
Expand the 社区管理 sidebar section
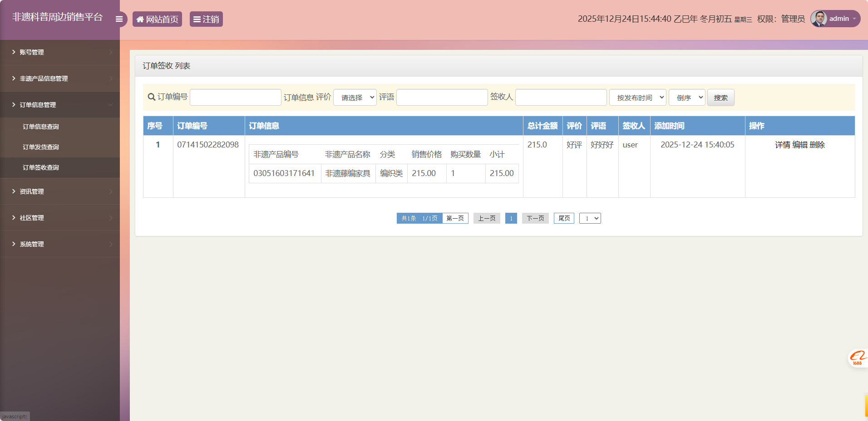click(x=32, y=217)
